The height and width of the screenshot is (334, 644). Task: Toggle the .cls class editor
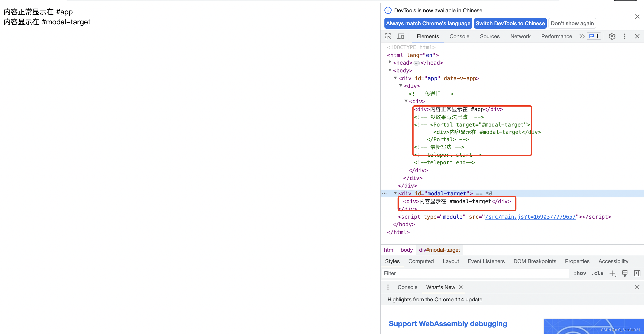(597, 273)
